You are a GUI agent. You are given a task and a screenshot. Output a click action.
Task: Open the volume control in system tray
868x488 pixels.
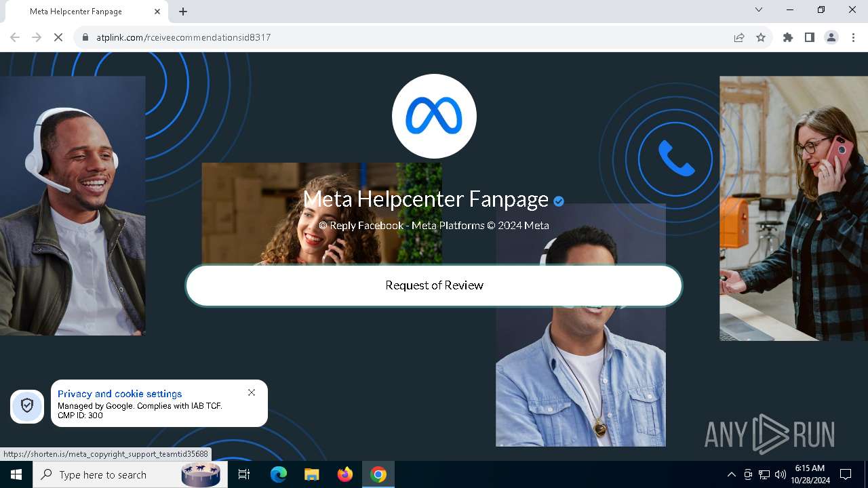click(780, 474)
